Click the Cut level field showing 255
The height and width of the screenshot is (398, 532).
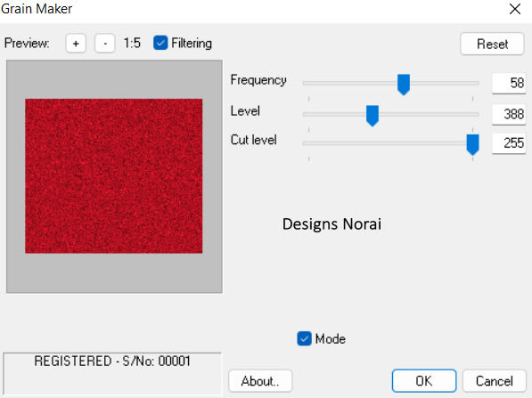(509, 143)
